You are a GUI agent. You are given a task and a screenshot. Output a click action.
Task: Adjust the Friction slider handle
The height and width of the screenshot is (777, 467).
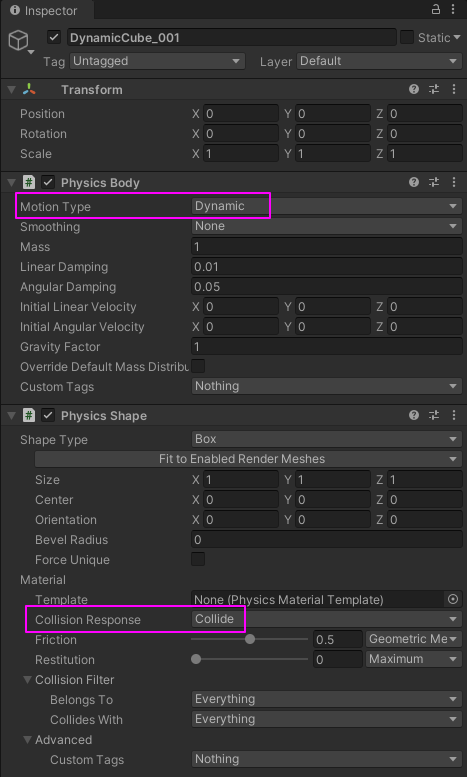pos(250,639)
